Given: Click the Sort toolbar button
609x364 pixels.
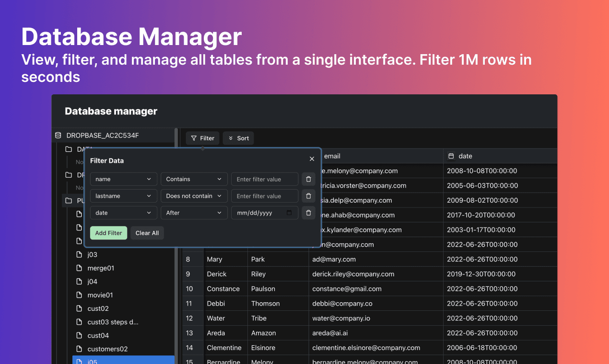Looking at the screenshot, I should [x=238, y=138].
